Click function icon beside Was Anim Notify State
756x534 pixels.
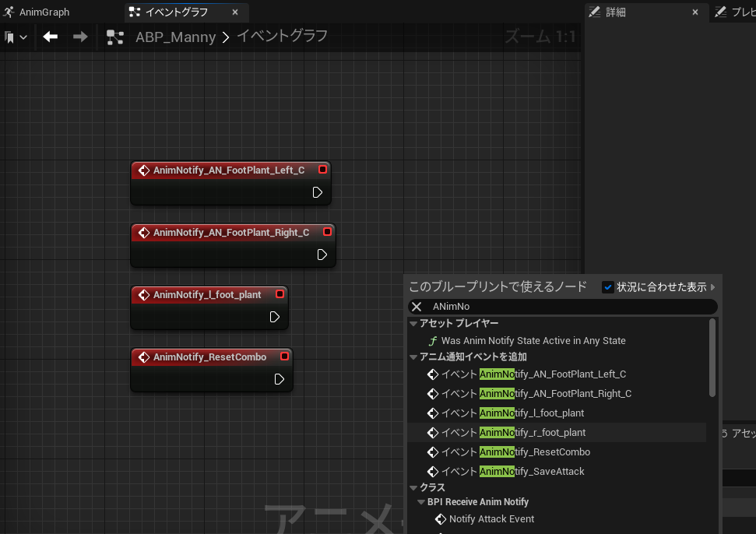(432, 341)
